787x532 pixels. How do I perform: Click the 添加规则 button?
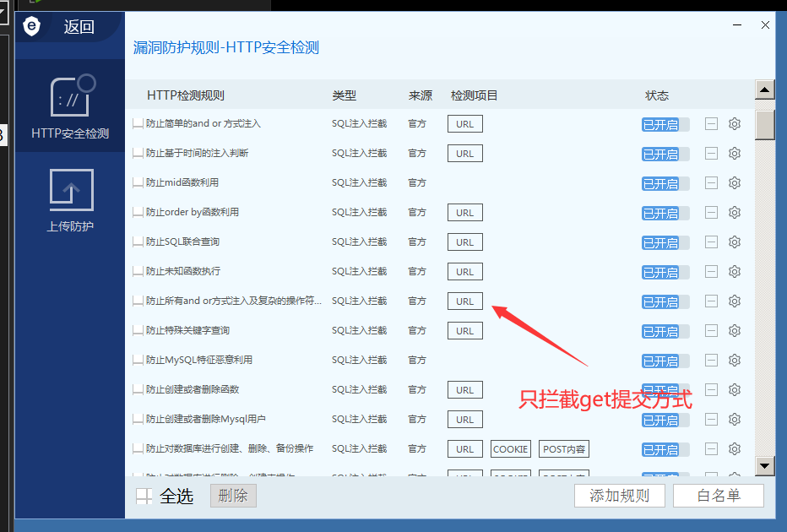click(619, 496)
